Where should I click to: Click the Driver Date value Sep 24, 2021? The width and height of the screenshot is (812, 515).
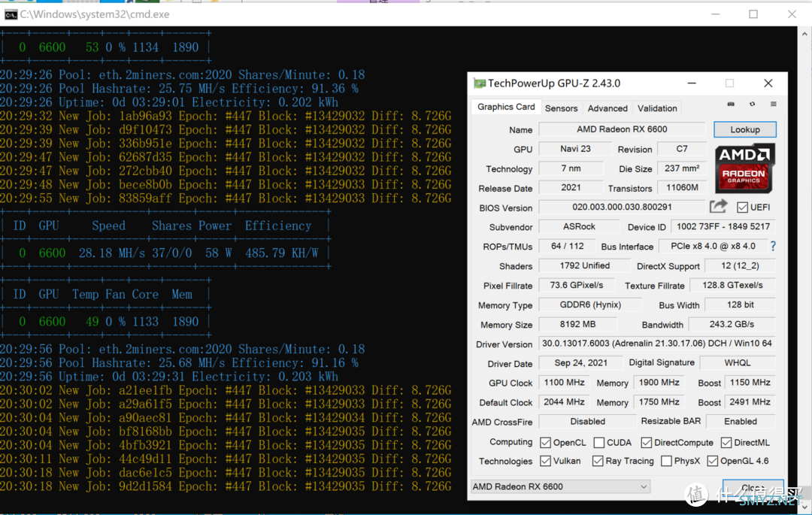(580, 363)
